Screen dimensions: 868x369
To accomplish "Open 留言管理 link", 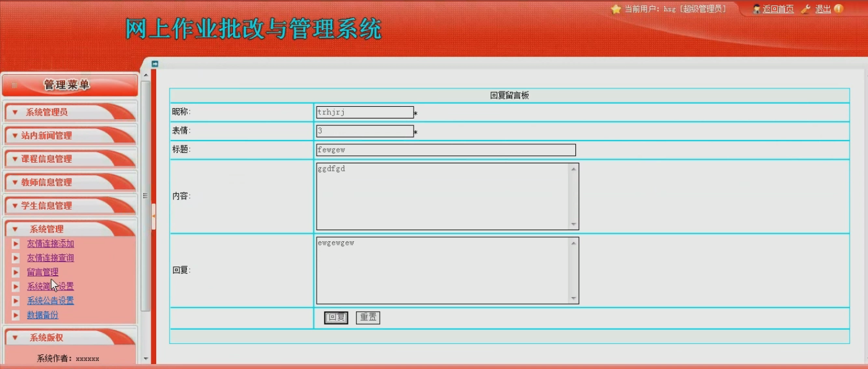I will tap(43, 272).
